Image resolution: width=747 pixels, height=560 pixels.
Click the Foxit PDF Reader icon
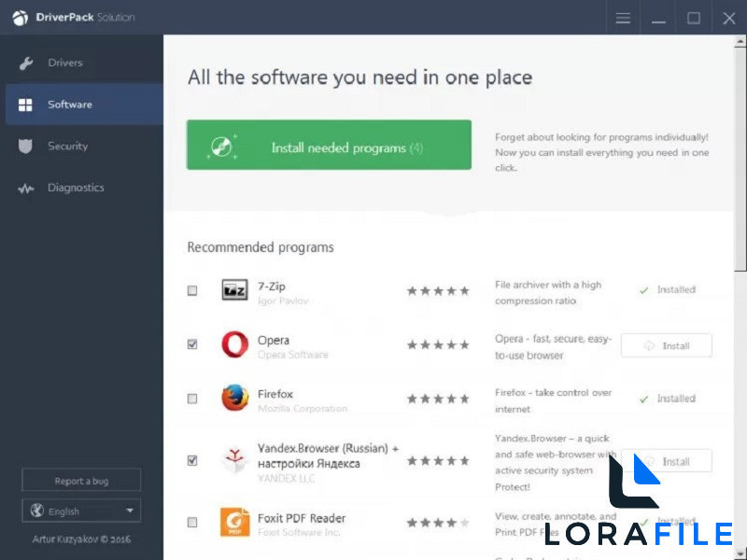pos(235,523)
